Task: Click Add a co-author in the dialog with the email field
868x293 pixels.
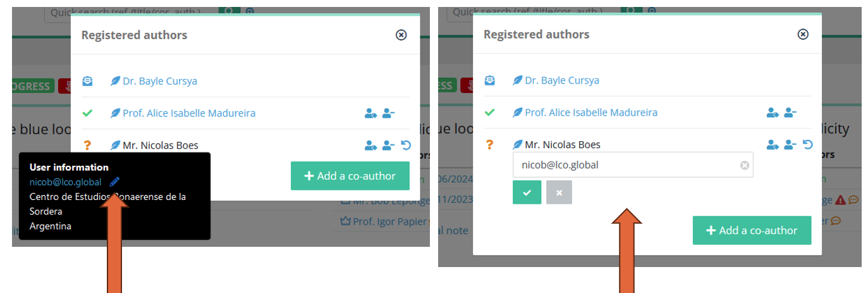Action: pyautogui.click(x=752, y=230)
